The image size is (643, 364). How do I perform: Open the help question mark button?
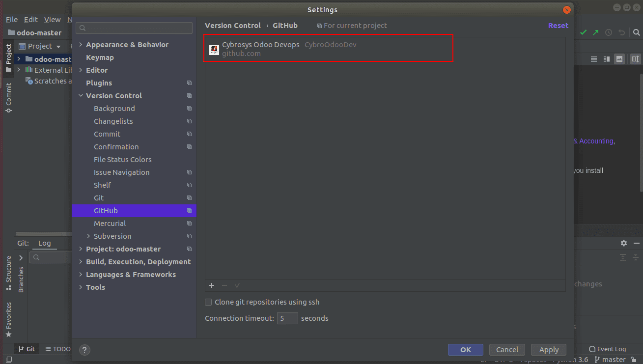(84, 350)
